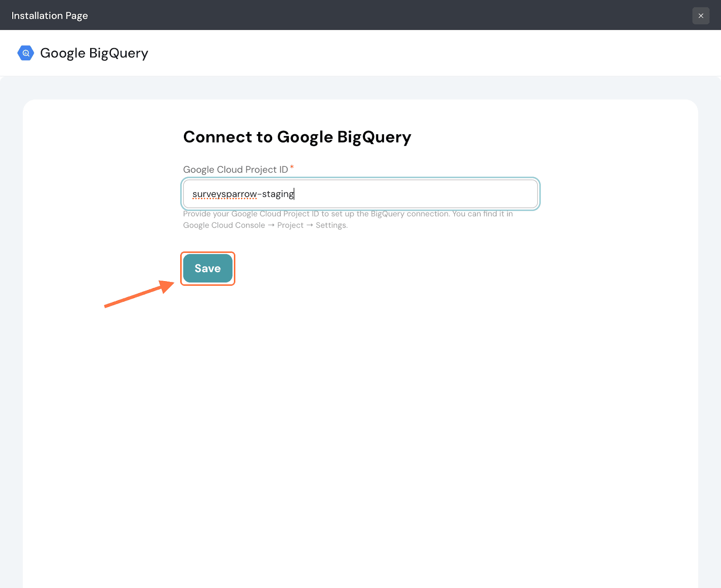This screenshot has height=588, width=721.
Task: Click the 'Connect to Google BigQuery' heading
Action: 297,137
